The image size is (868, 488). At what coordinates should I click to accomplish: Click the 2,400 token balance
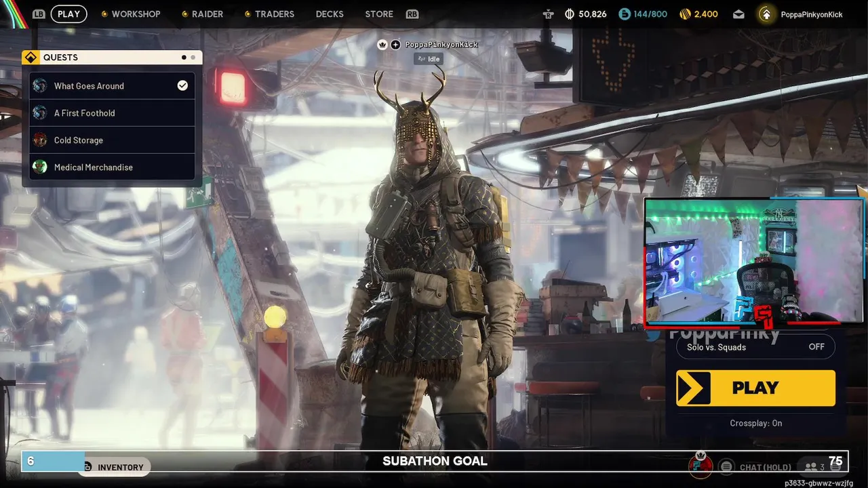[706, 14]
